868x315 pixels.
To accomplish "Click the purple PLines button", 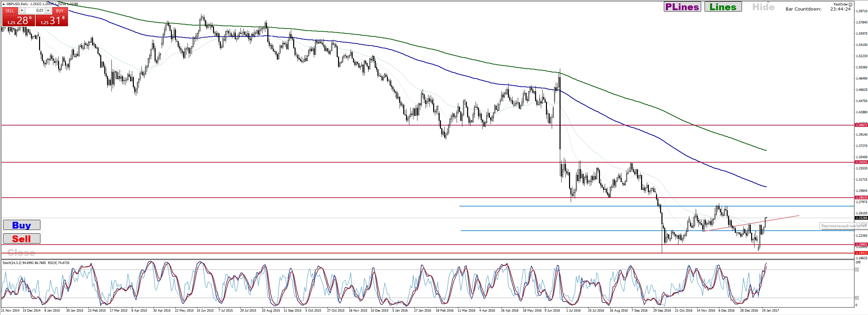I will (682, 7).
